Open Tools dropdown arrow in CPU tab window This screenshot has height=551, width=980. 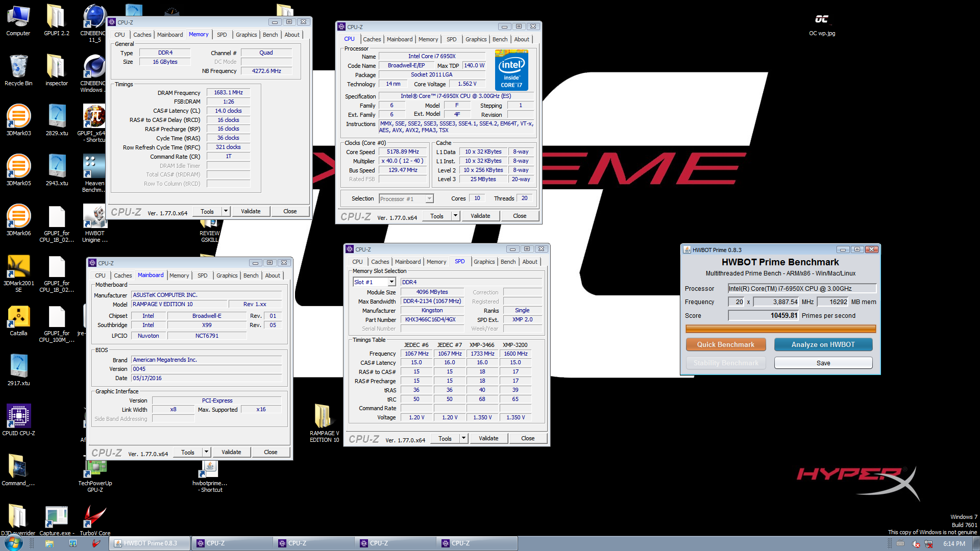455,216
